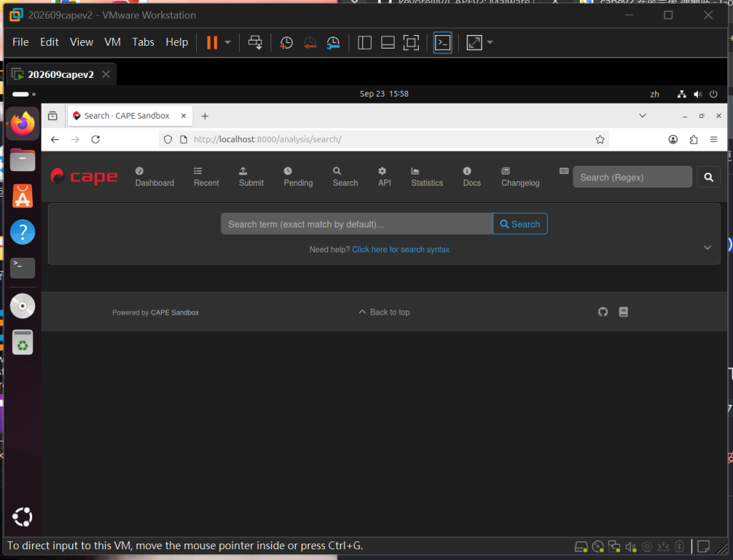Take a VMware snapshot of this VM

(286, 42)
